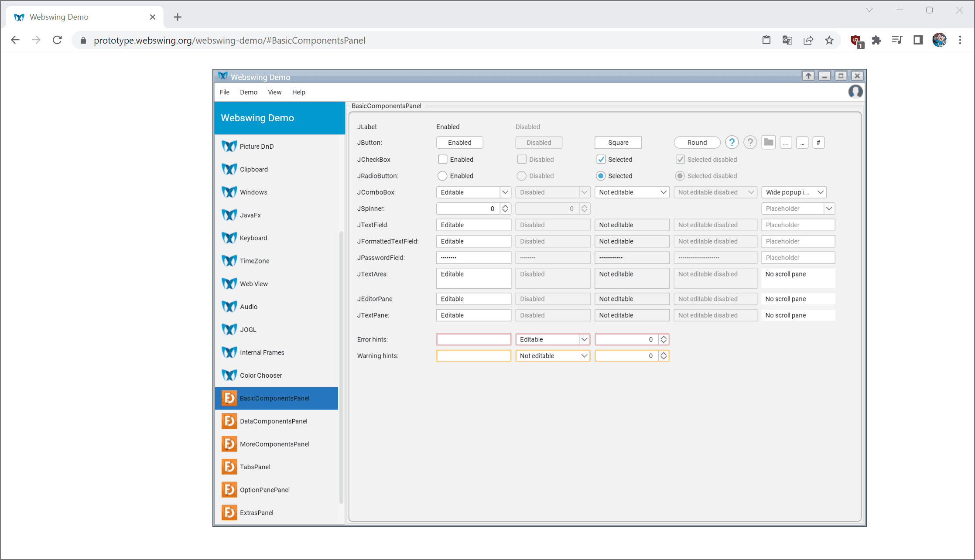Viewport: 975px width, 560px height.
Task: Select the TabsPanel demo
Action: [x=255, y=467]
